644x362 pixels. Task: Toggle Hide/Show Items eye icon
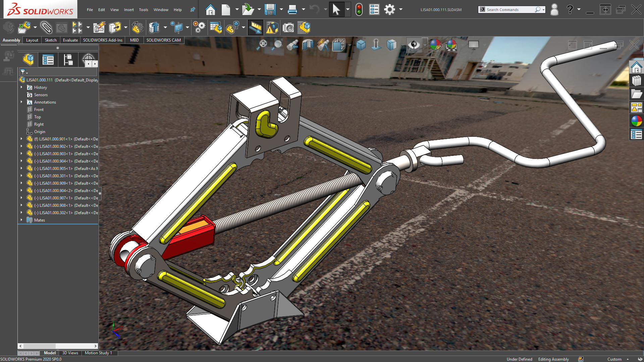pyautogui.click(x=414, y=45)
